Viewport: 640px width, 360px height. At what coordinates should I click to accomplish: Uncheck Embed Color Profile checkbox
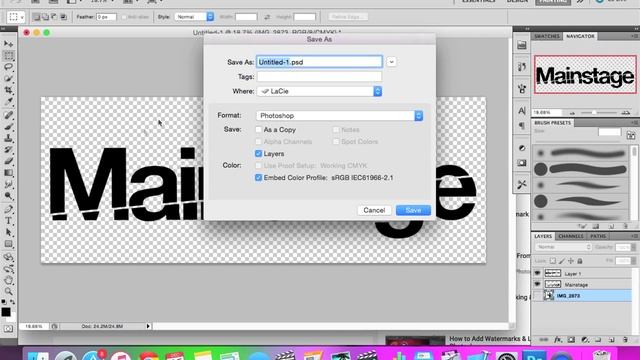(x=258, y=178)
